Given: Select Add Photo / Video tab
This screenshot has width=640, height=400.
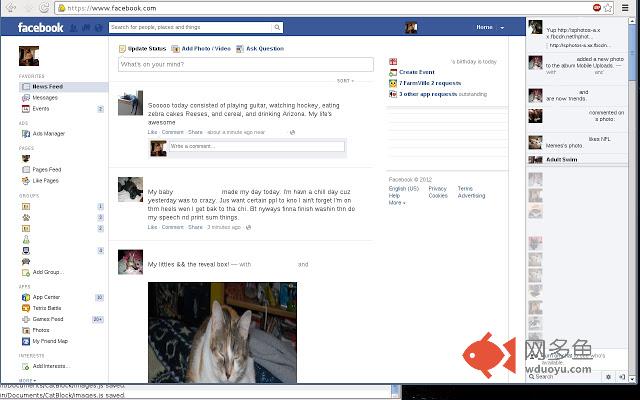Looking at the screenshot, I should [x=201, y=49].
